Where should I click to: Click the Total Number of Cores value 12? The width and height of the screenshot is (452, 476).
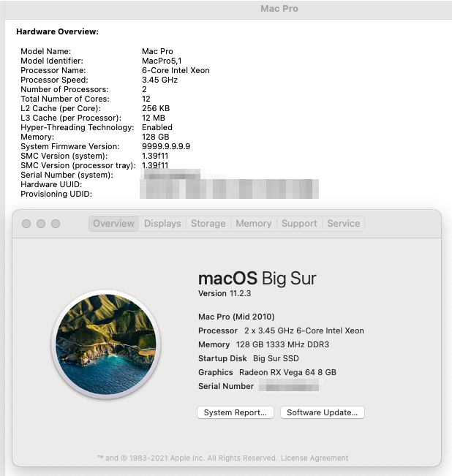(x=146, y=99)
